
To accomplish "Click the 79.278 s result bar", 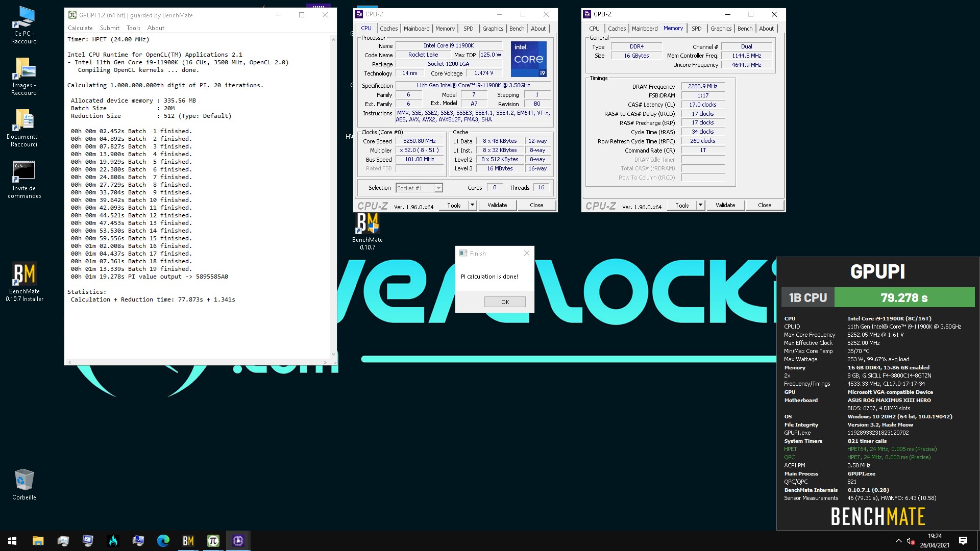I will pyautogui.click(x=904, y=297).
